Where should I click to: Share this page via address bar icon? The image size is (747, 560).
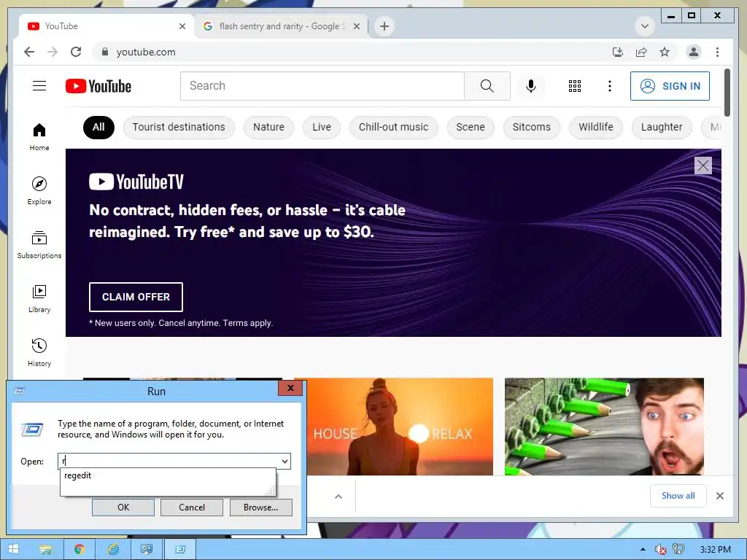(x=641, y=52)
